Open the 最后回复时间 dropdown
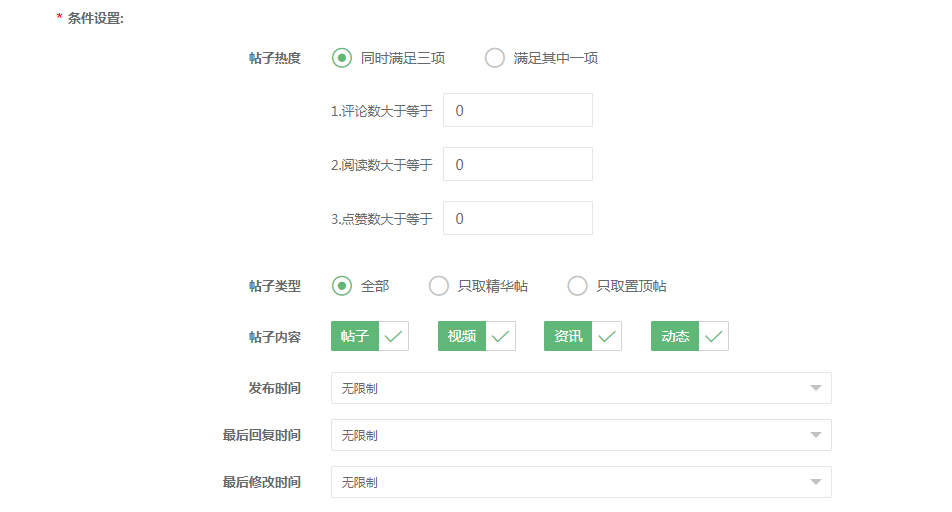The image size is (952, 512). 581,435
